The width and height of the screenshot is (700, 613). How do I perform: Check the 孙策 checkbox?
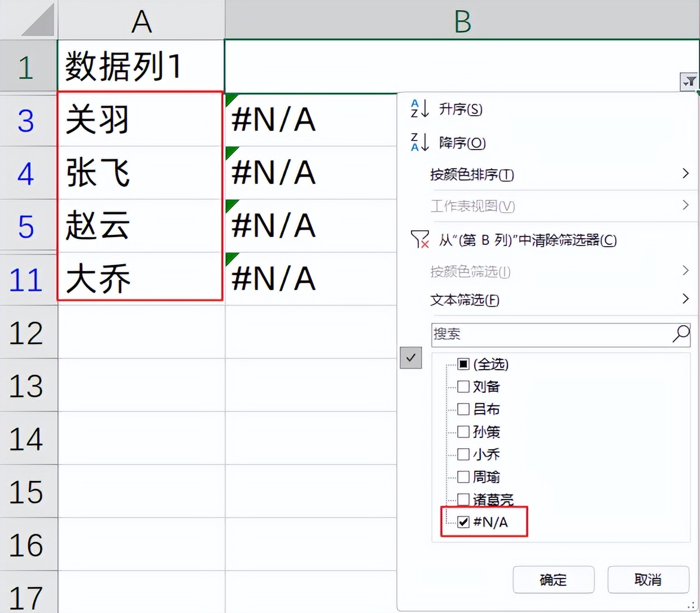pos(463,432)
